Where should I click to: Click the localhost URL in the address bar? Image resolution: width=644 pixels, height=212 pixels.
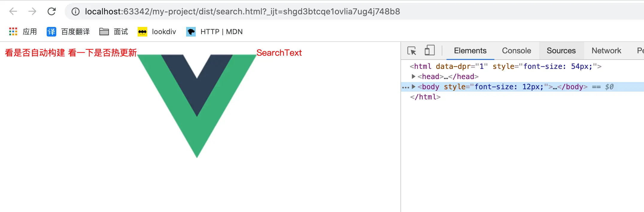point(242,11)
